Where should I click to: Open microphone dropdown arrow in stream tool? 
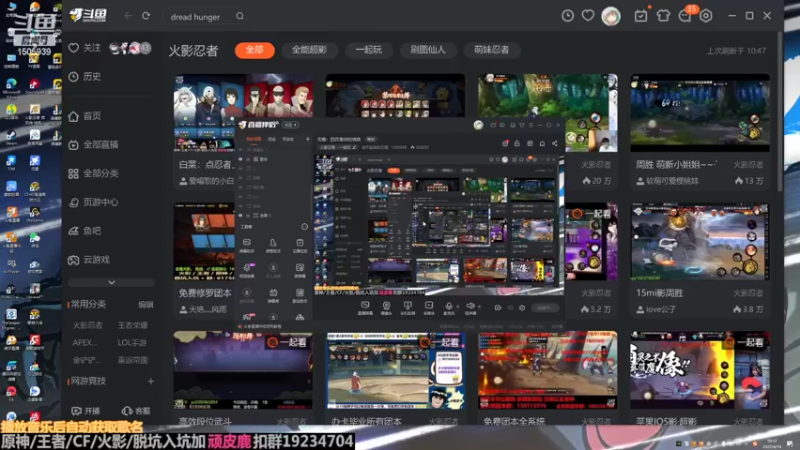click(x=457, y=307)
